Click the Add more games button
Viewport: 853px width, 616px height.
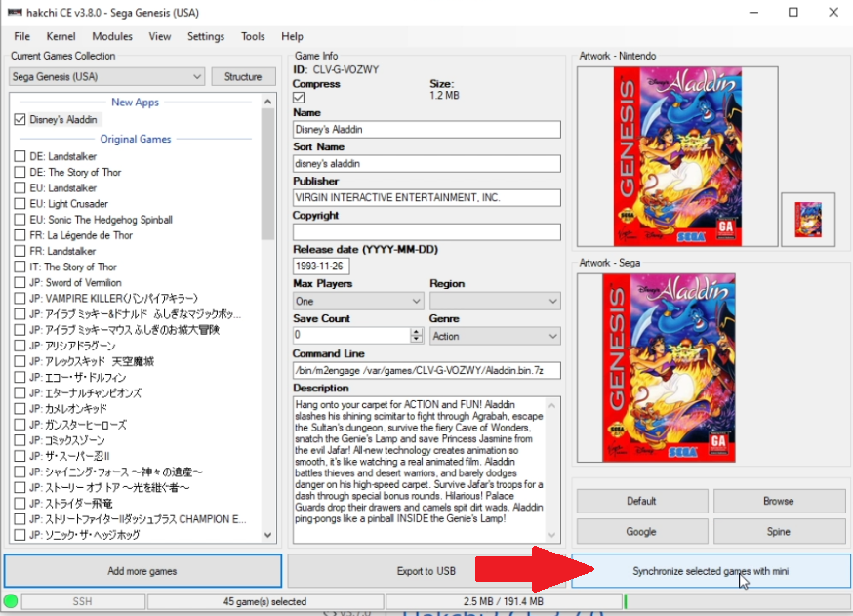pyautogui.click(x=142, y=571)
